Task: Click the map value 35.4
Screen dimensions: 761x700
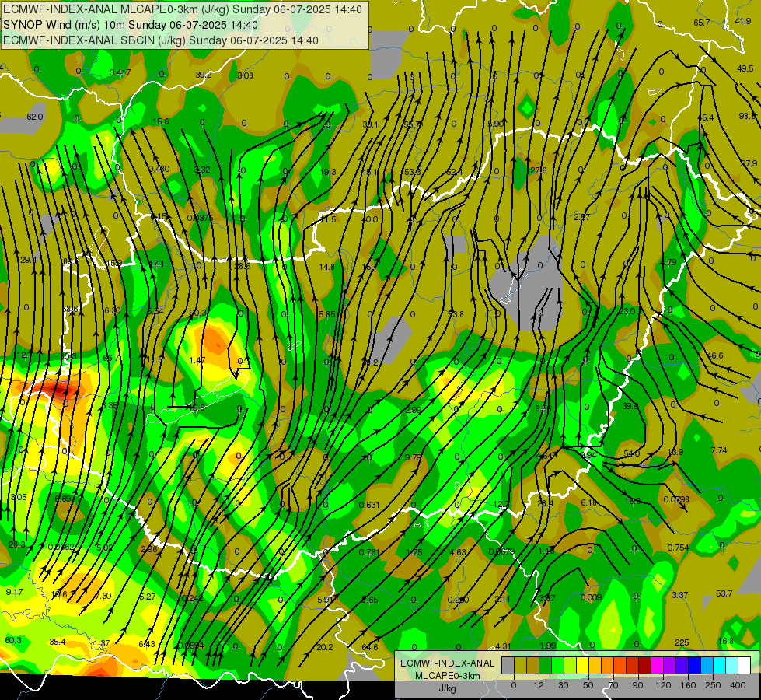Action: [58, 642]
